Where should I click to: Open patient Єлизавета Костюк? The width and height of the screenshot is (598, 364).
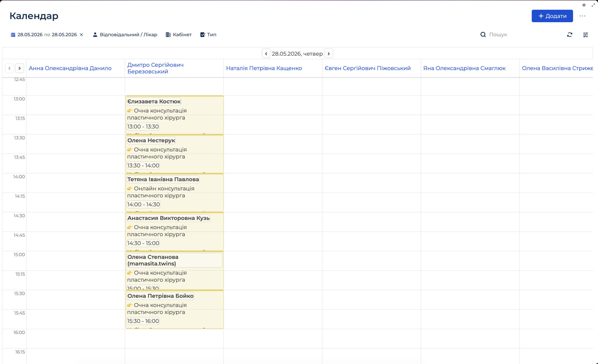pyautogui.click(x=154, y=101)
